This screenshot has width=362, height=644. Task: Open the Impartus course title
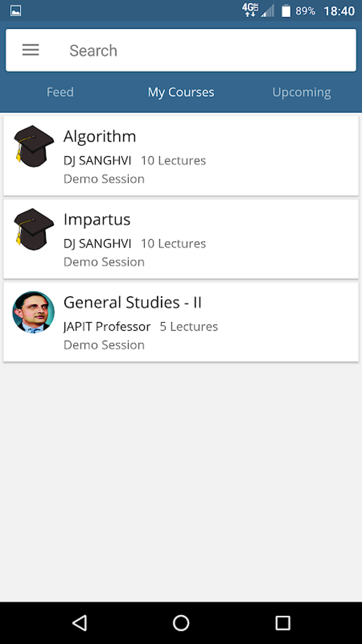tap(97, 220)
